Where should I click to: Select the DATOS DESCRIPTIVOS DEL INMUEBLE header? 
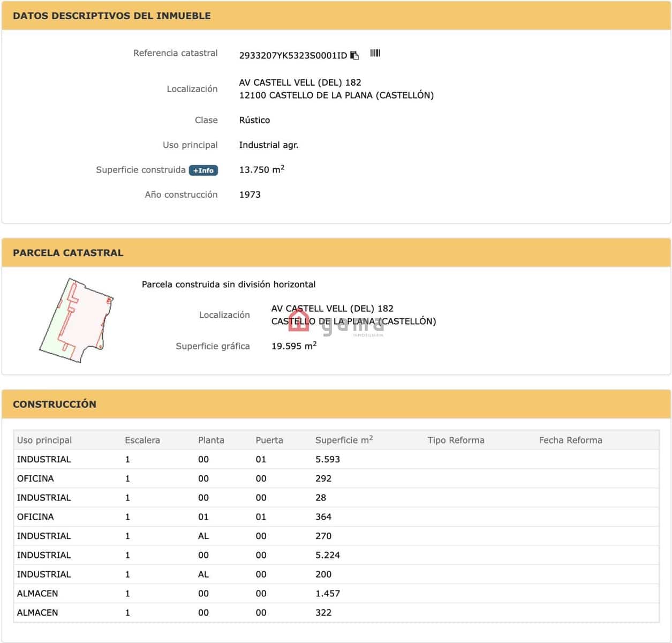336,16
